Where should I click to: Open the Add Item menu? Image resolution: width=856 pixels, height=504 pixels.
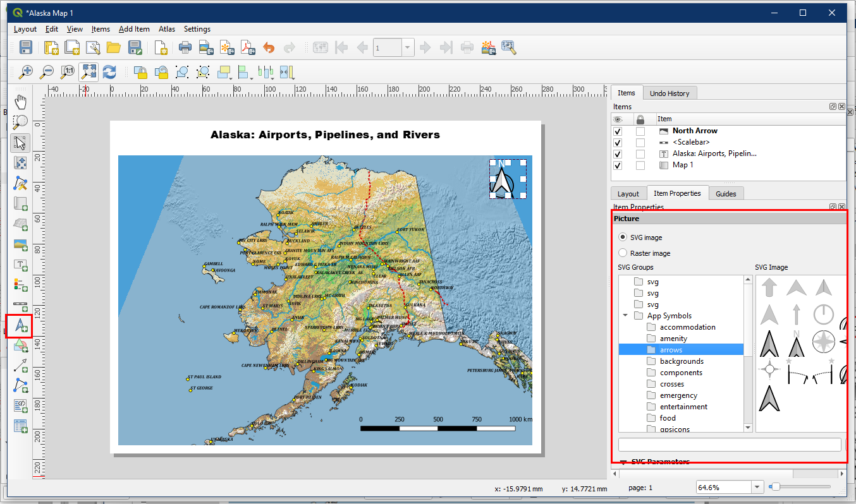134,29
